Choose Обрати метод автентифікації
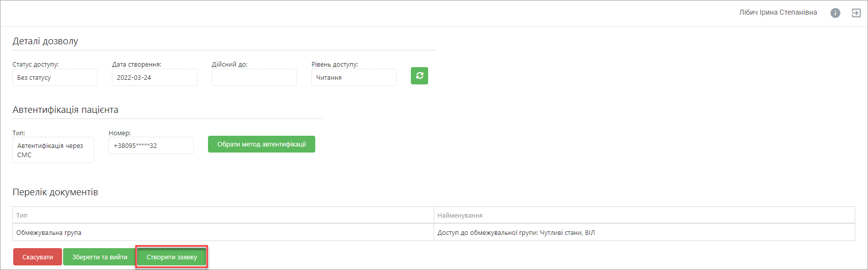Screen dimensions: 868x270 [x=261, y=144]
